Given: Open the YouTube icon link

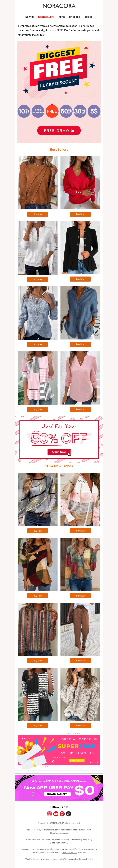Looking at the screenshot, I should [x=56, y=813].
